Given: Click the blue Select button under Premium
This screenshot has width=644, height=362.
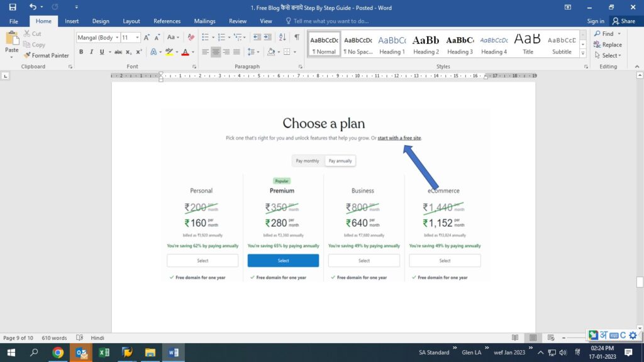Looking at the screenshot, I should (x=283, y=261).
